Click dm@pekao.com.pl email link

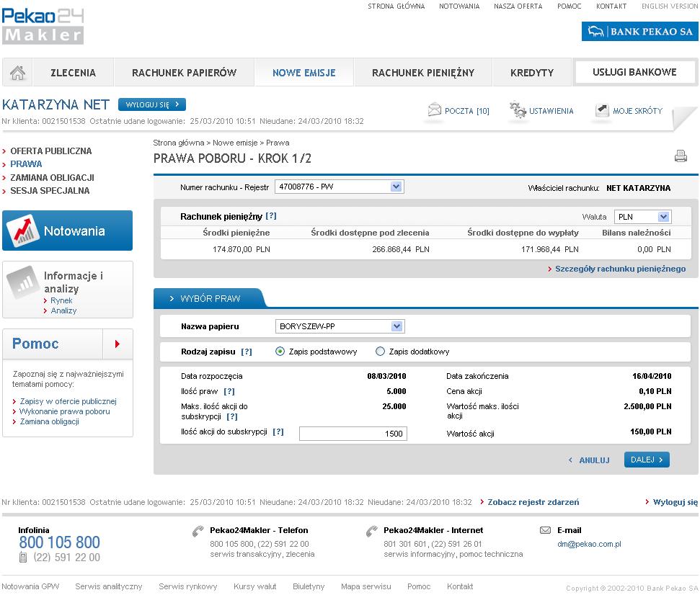pos(589,544)
